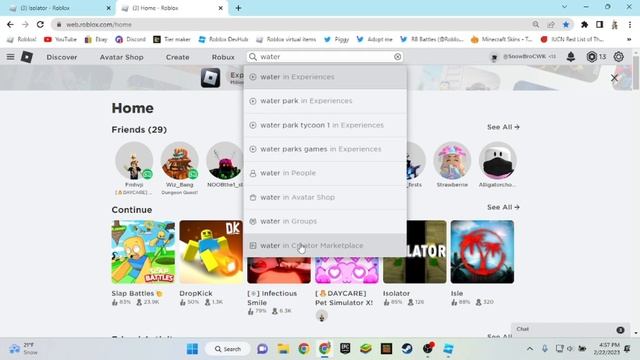Open Windows Start menu
Image resolution: width=640 pixels, height=360 pixels.
tap(192, 349)
